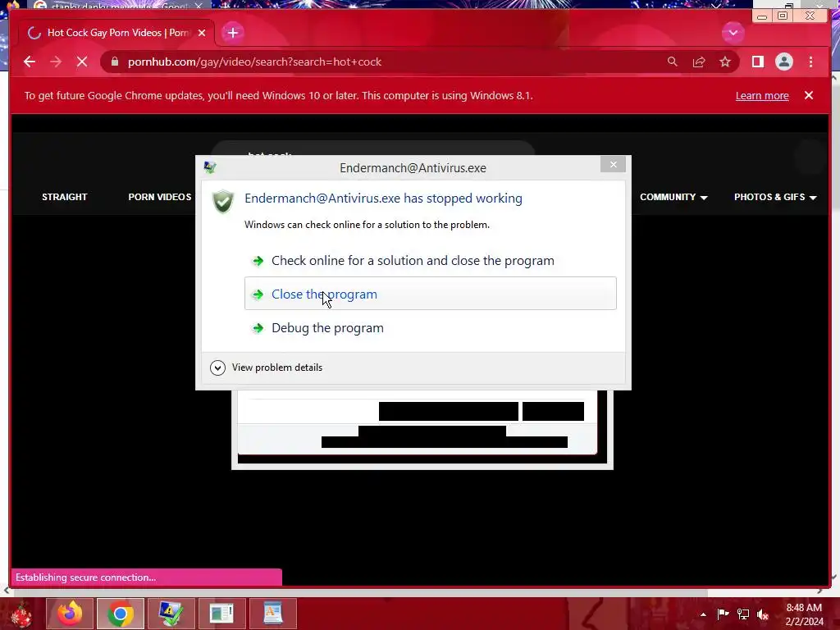Click the Action Center flag icon
Viewport: 840px width, 630px height.
pos(723,614)
